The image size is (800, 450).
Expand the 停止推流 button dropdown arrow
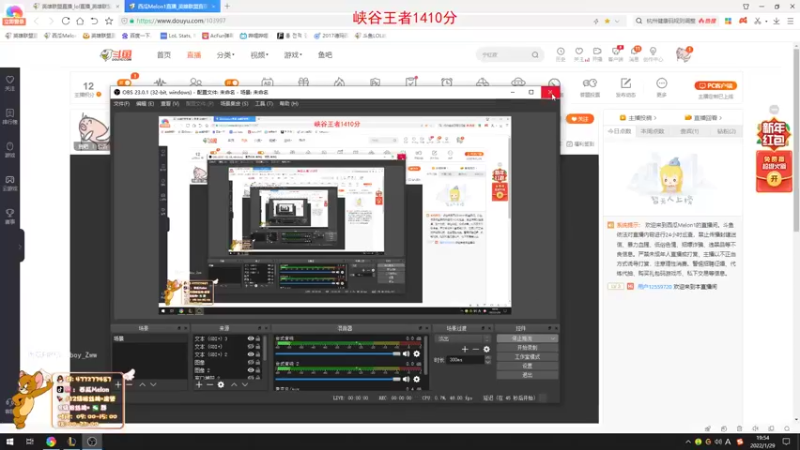[553, 338]
